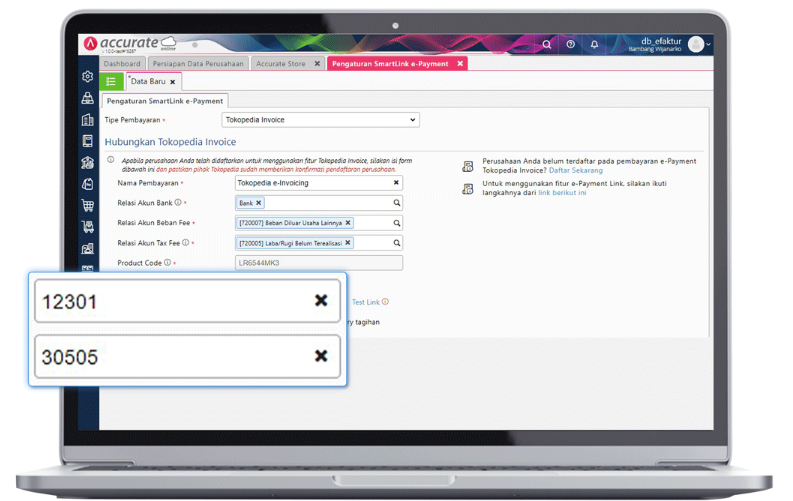Close the Accurate Store tab

317,64
